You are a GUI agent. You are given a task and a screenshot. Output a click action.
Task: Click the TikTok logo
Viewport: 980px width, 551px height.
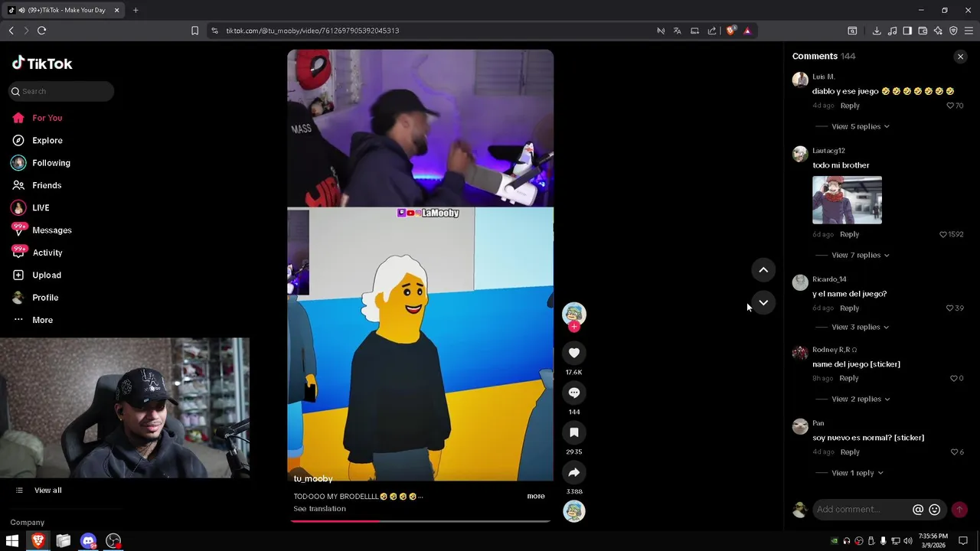[42, 64]
